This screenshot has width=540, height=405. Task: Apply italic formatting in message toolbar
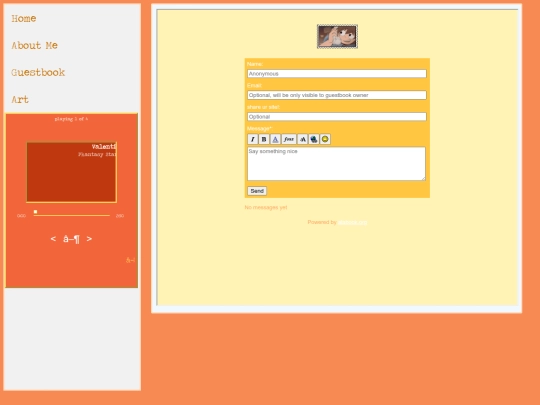coord(253,139)
